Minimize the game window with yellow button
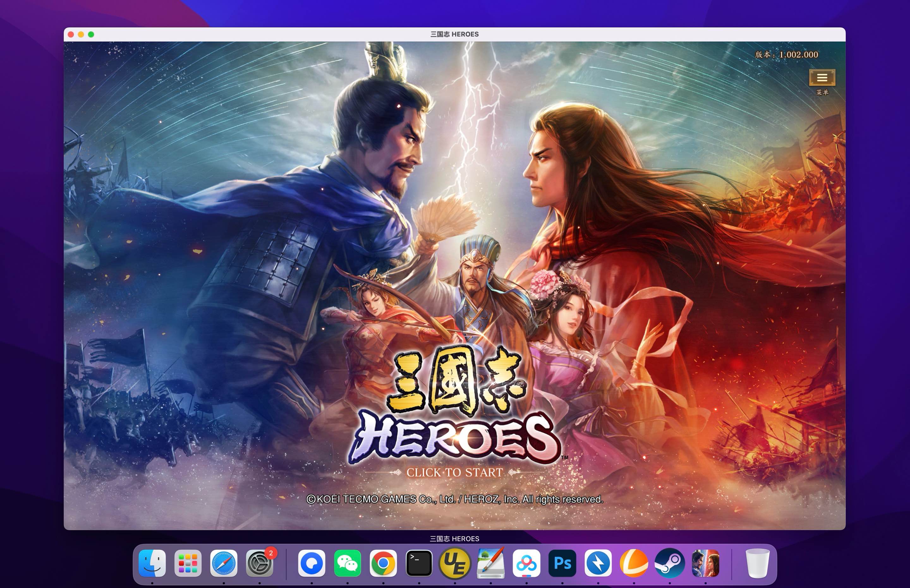910x588 pixels. coord(81,34)
